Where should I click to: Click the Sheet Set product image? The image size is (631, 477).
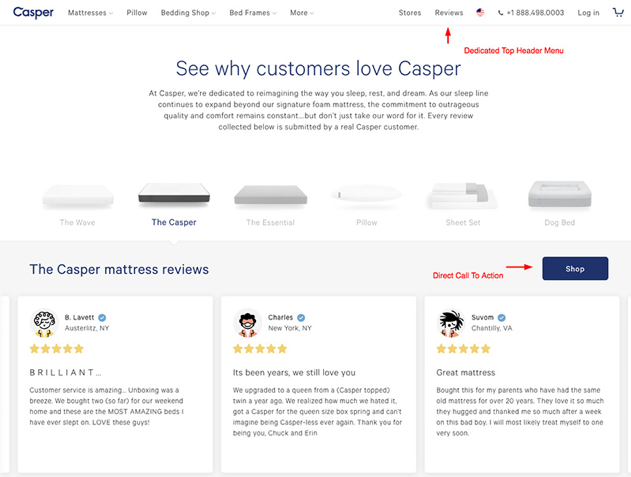pos(462,197)
